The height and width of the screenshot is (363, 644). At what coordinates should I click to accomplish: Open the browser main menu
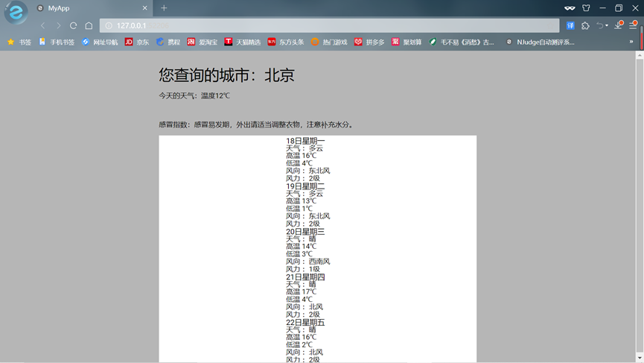point(633,25)
